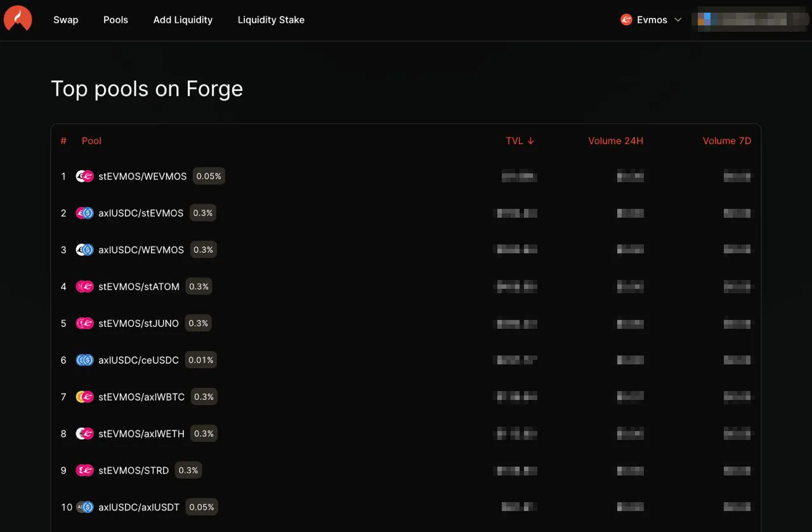Screen dimensions: 812x532
Task: Click the stEVMOS/STRD token pair icon
Action: pos(84,470)
